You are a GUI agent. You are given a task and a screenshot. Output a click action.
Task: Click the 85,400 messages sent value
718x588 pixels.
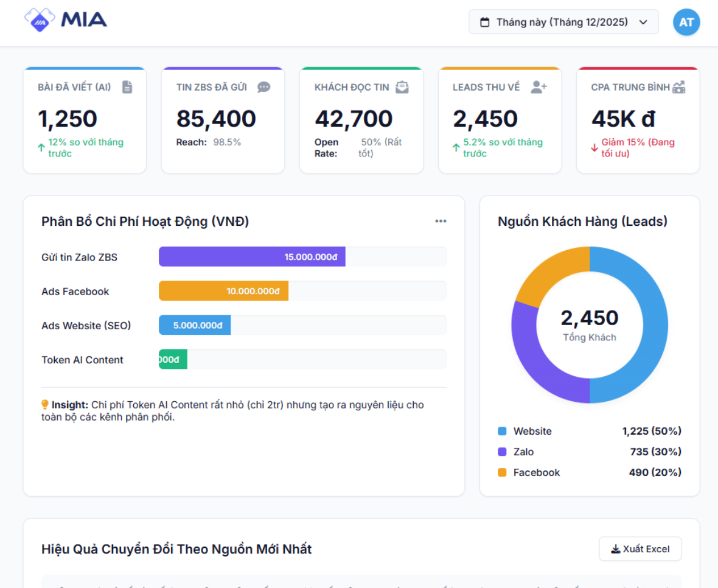point(216,119)
